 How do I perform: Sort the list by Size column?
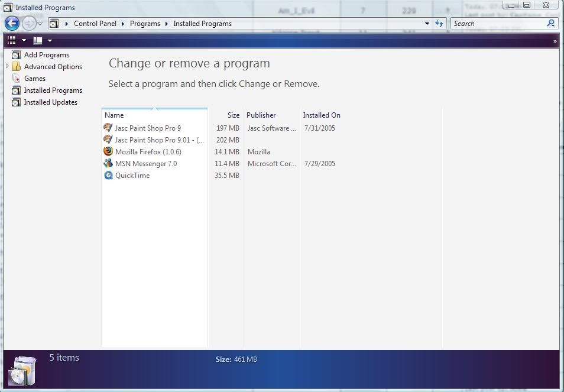(225, 115)
